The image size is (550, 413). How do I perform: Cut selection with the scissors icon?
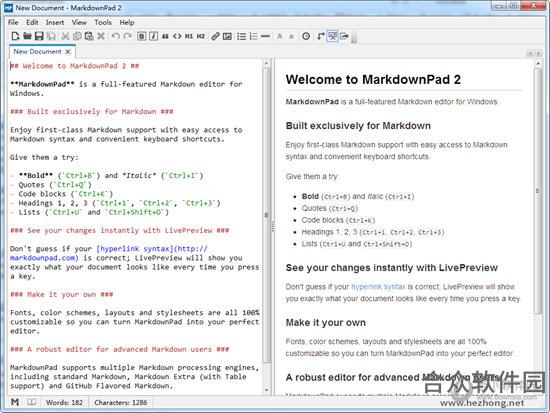tap(65, 36)
